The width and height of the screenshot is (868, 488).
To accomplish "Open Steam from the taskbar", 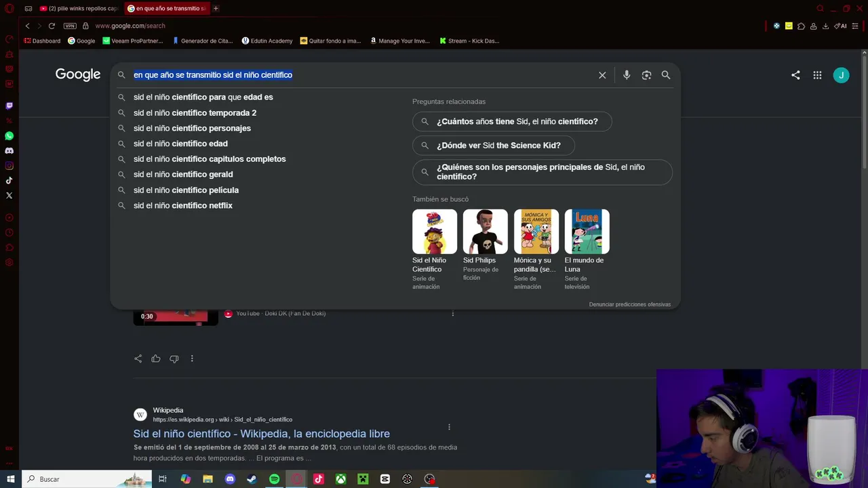I will point(252,479).
